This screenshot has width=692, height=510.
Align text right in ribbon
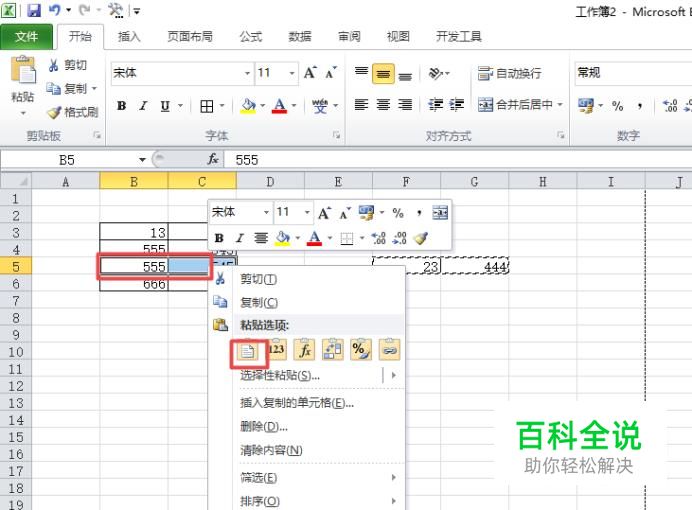coord(405,105)
